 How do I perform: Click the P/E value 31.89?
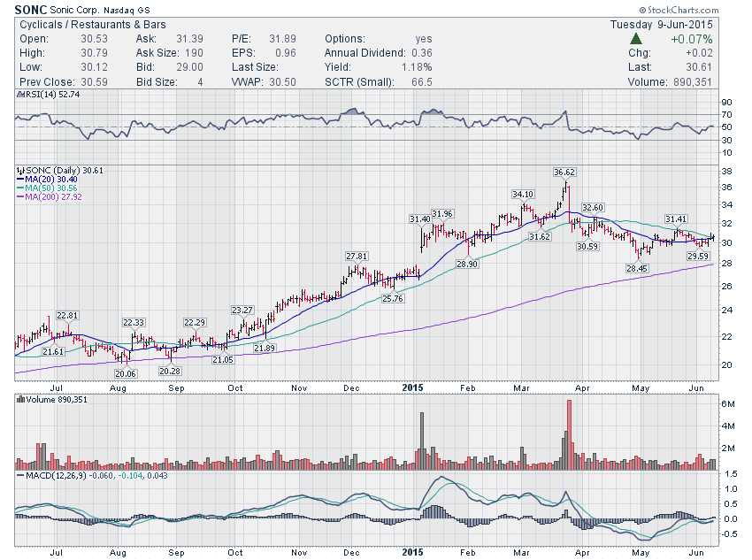tap(282, 39)
